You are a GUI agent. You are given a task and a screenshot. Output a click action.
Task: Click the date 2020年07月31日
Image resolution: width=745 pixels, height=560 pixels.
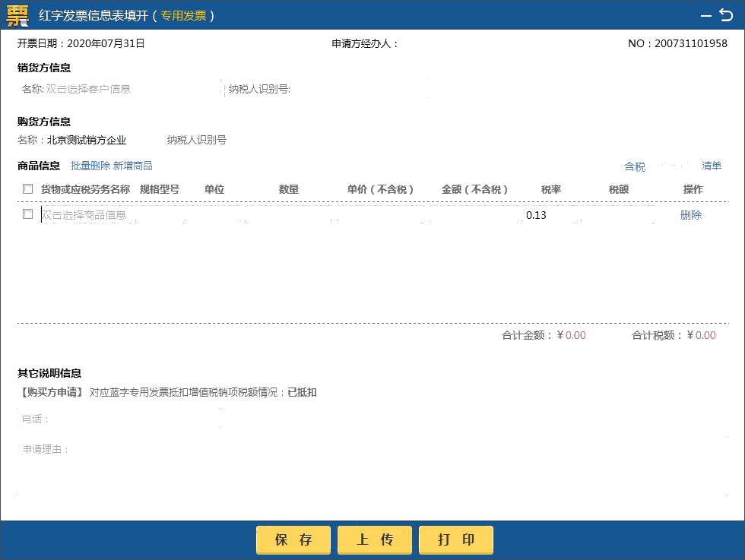click(106, 43)
